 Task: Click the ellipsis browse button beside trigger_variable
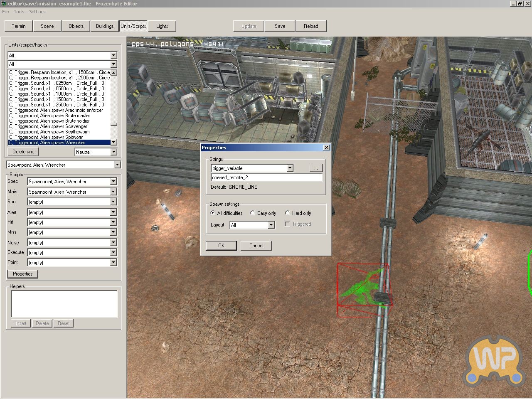[316, 168]
